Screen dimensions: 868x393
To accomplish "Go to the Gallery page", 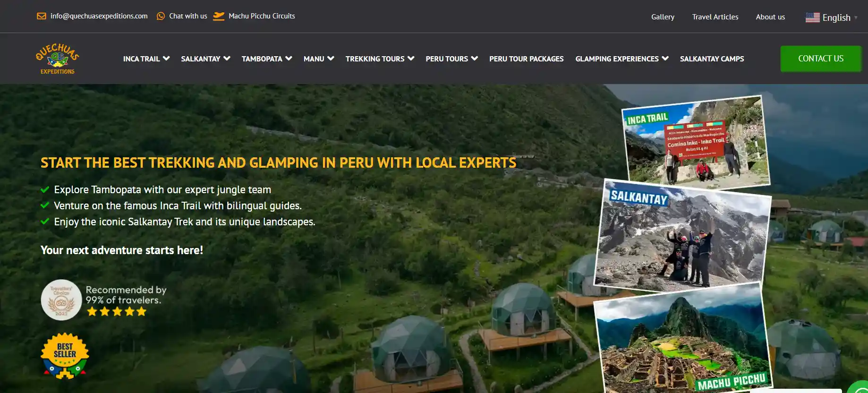I will coord(663,17).
